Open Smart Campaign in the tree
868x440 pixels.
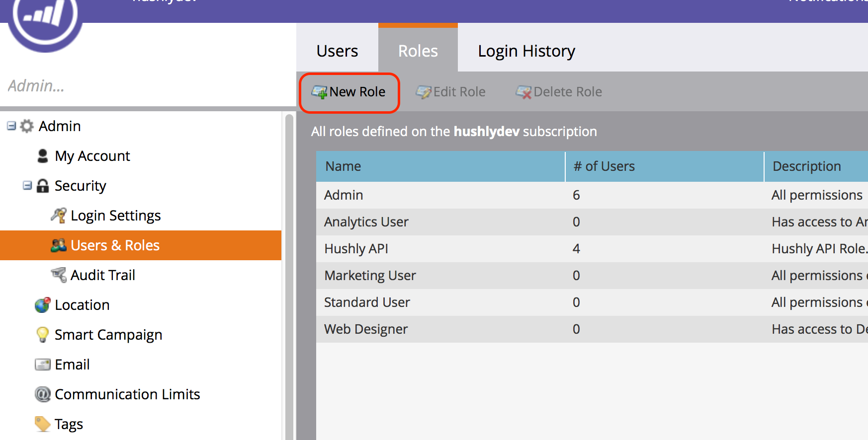[x=108, y=335]
